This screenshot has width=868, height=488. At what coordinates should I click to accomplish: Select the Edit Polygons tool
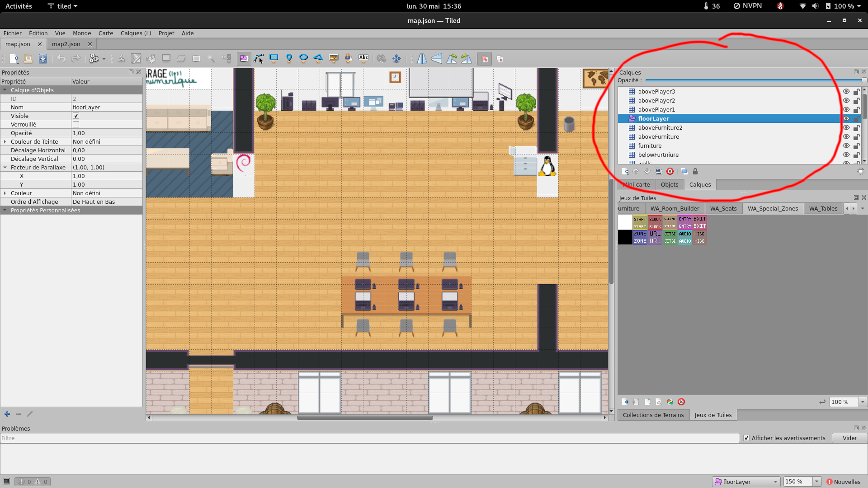click(259, 59)
